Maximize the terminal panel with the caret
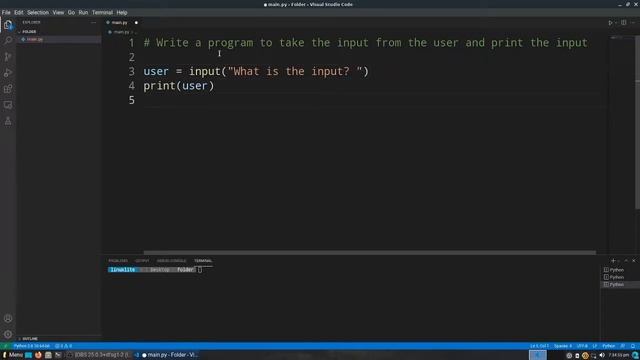This screenshot has width=640, height=360. point(626,260)
